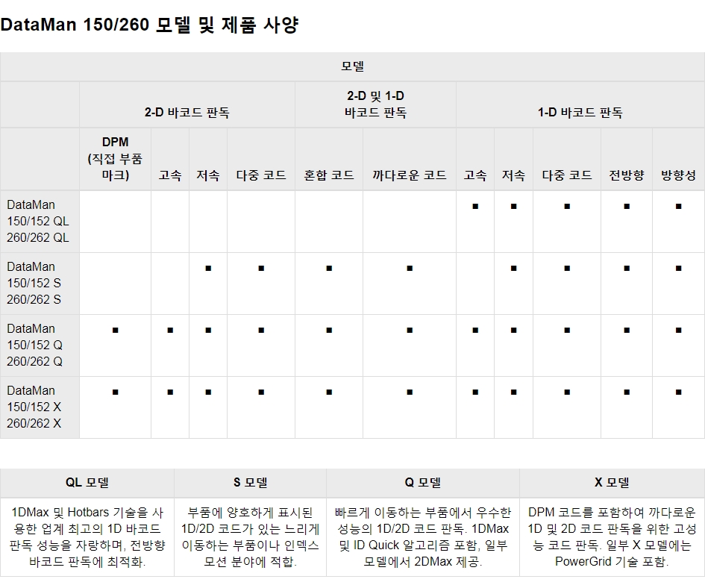Click the 'QL 모델' column header
Viewport: 705px width, 588px height.
pos(87,482)
